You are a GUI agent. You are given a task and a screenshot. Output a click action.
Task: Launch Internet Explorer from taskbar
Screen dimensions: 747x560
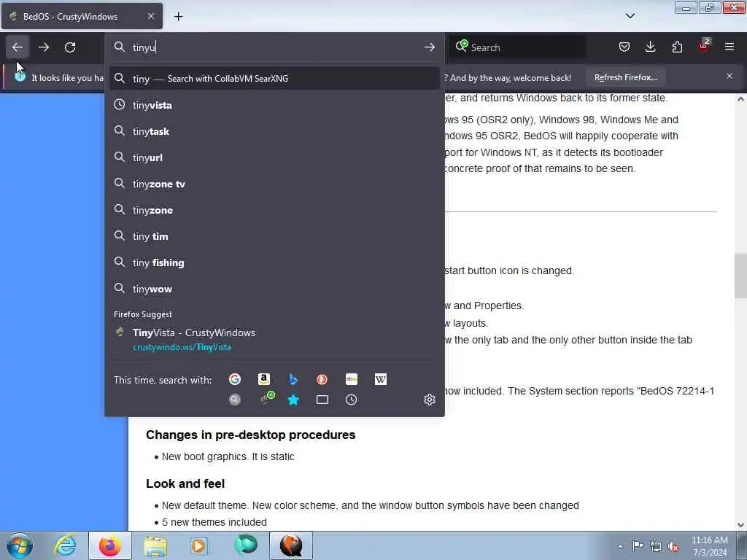(65, 545)
